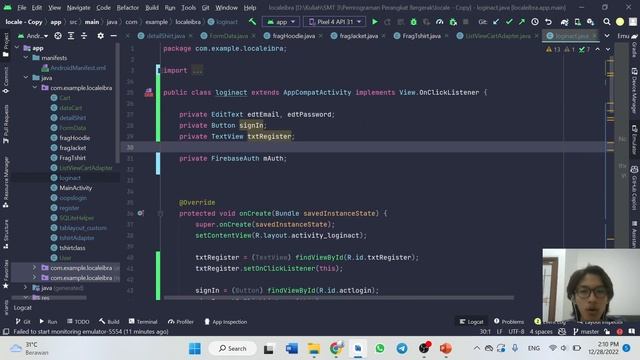Click the Make Project hammer icon
This screenshot has height=360, width=640.
coord(252,22)
